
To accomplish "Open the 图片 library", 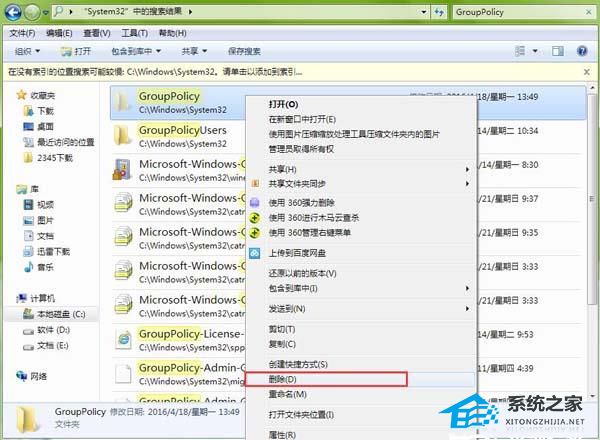I will coord(39,220).
